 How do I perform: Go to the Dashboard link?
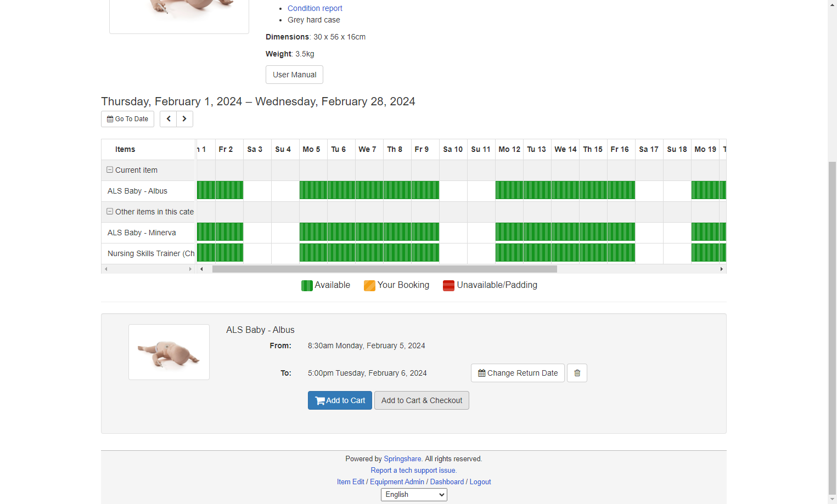447,482
